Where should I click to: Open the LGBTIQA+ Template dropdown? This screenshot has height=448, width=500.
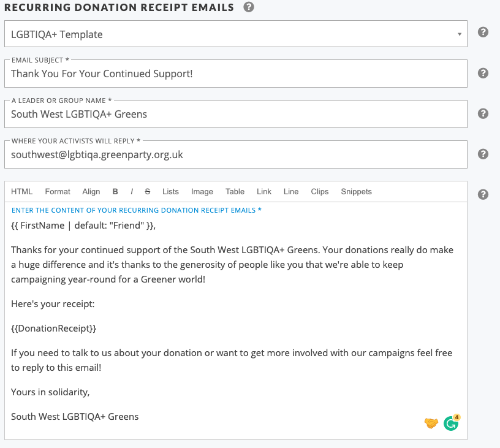pos(236,34)
